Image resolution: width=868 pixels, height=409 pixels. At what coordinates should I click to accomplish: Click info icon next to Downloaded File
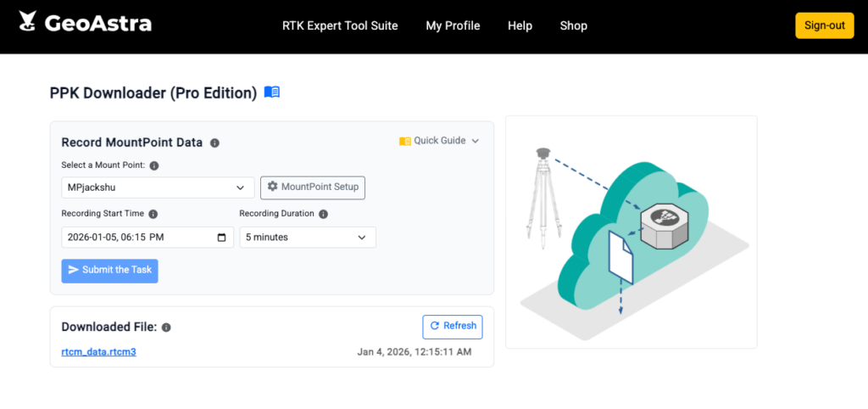pos(166,328)
